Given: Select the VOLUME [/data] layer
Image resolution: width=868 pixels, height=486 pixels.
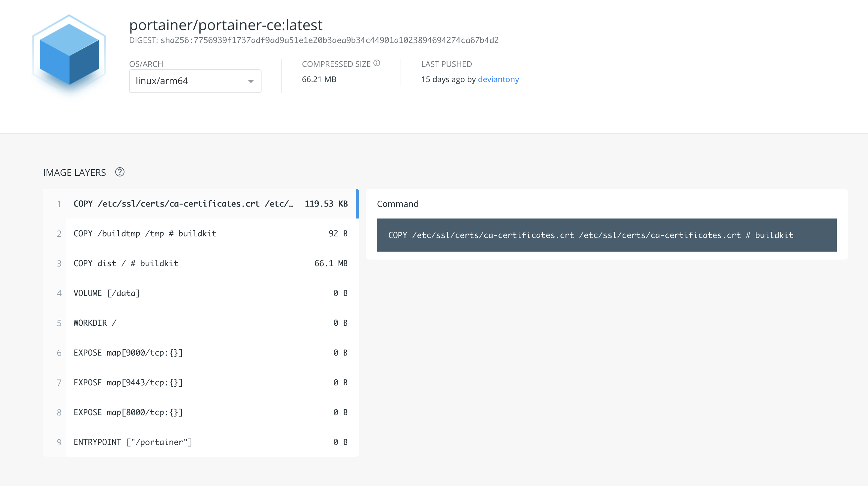Looking at the screenshot, I should click(107, 293).
